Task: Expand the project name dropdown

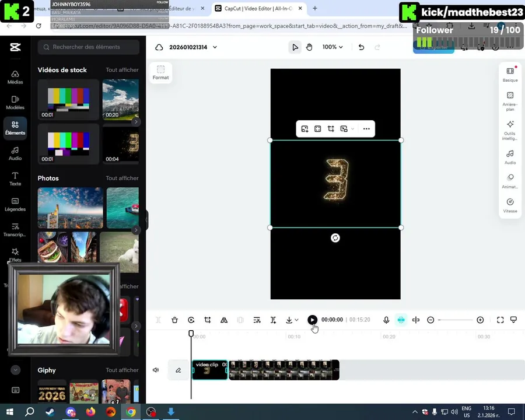Action: pyautogui.click(x=215, y=47)
